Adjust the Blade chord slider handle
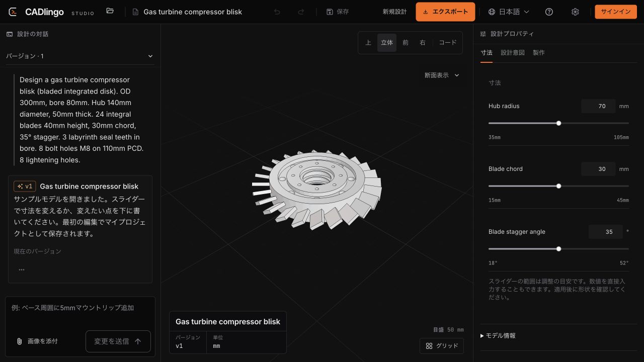The width and height of the screenshot is (644, 362). pyautogui.click(x=558, y=186)
